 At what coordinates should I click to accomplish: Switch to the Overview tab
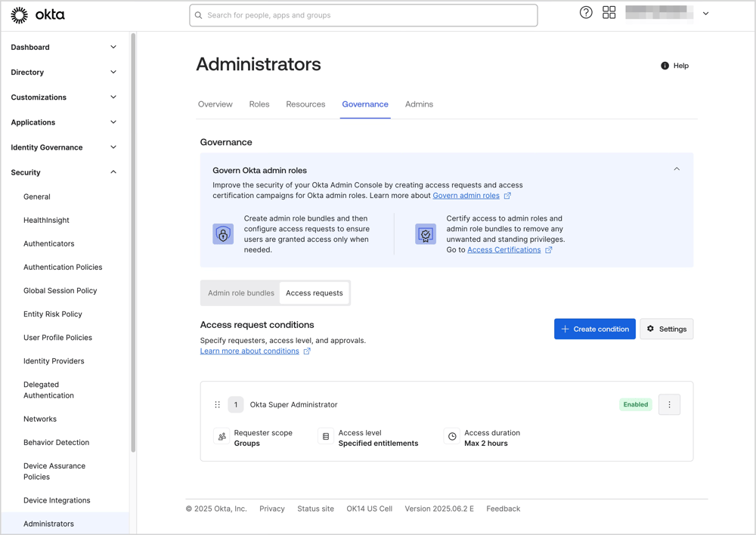[x=215, y=104]
